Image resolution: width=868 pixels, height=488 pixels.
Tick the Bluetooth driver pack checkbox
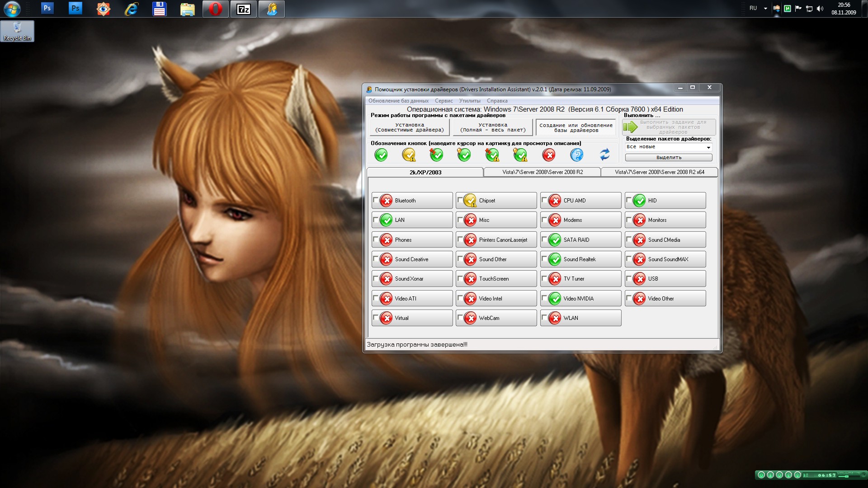pos(375,200)
